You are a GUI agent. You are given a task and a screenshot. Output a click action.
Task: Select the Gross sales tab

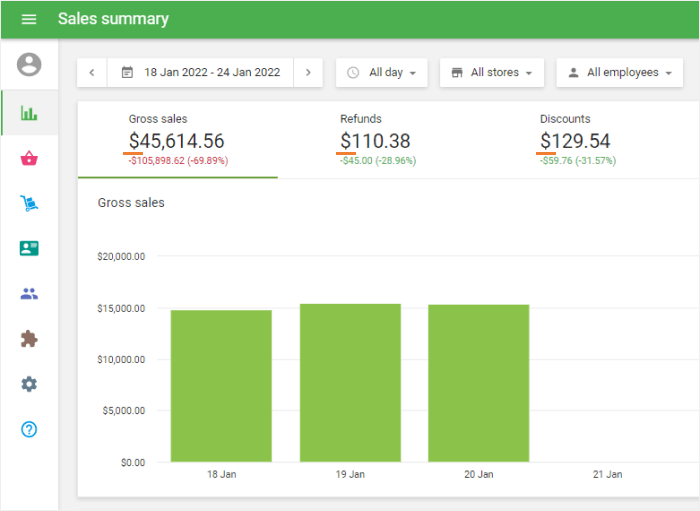pyautogui.click(x=177, y=140)
